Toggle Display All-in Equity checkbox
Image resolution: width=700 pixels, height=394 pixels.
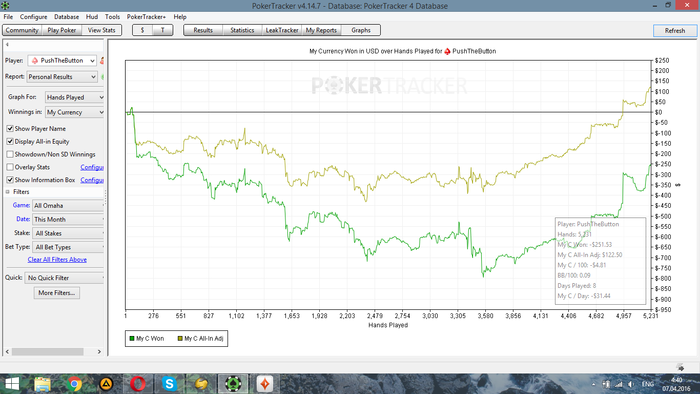pos(10,141)
